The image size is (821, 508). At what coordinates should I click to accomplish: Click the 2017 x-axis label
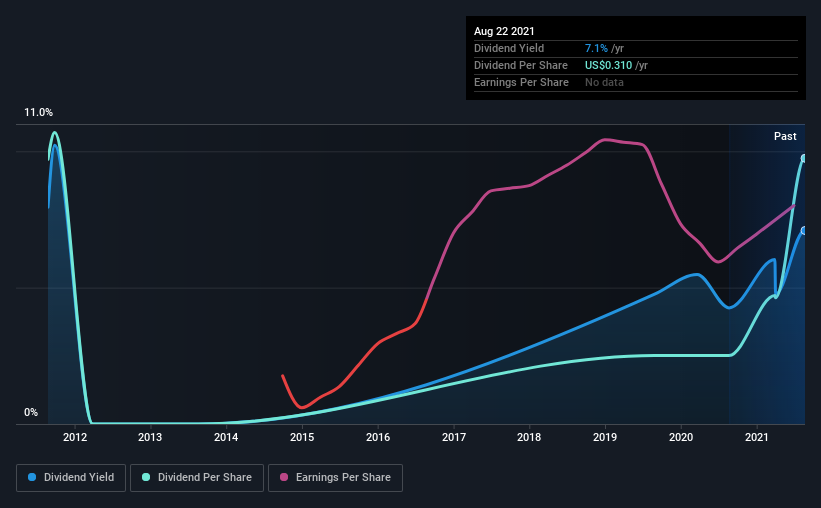pyautogui.click(x=454, y=437)
